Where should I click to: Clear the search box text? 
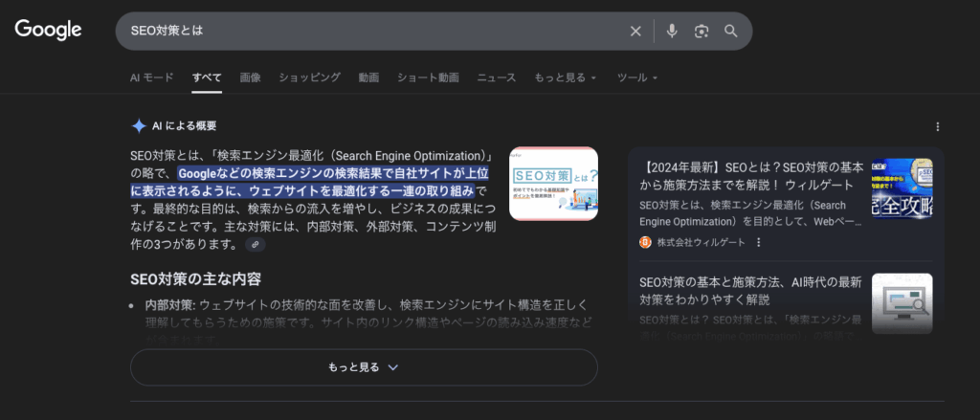(635, 32)
